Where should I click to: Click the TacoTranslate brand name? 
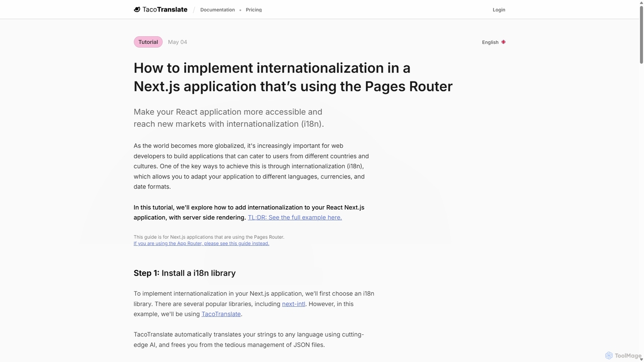tap(165, 10)
